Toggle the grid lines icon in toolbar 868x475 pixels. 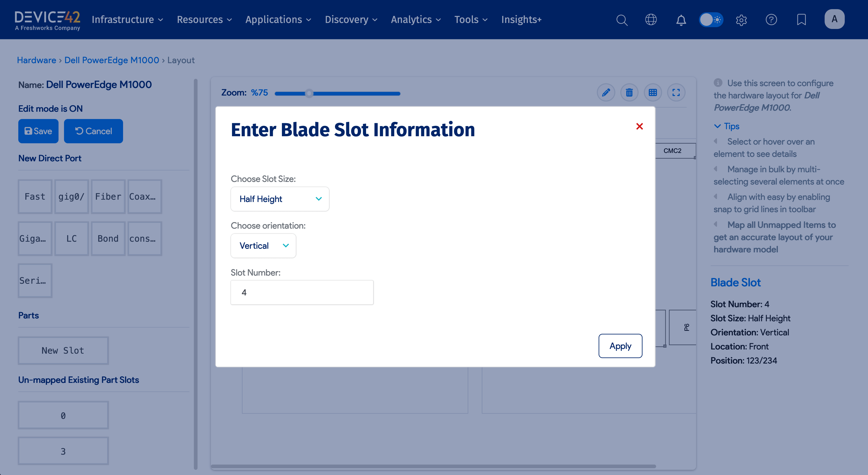(653, 93)
